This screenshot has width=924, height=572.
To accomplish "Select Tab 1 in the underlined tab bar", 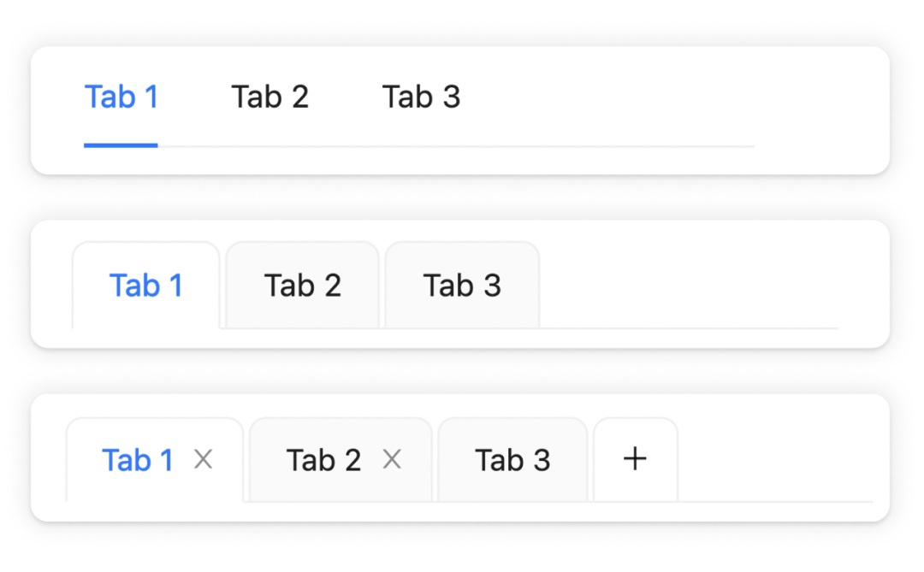I will tap(121, 97).
